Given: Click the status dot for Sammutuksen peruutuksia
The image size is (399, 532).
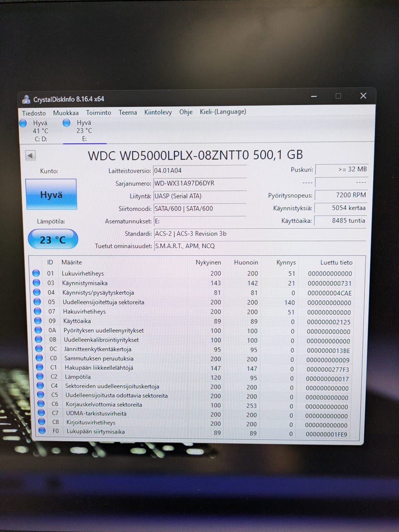Looking at the screenshot, I should 39,358.
